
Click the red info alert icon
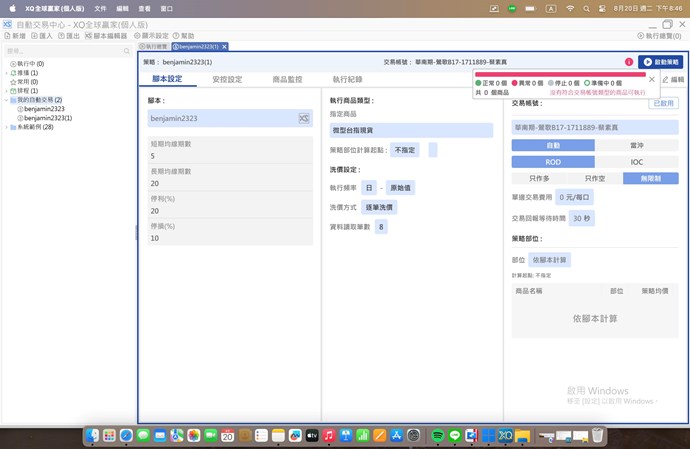pos(628,62)
